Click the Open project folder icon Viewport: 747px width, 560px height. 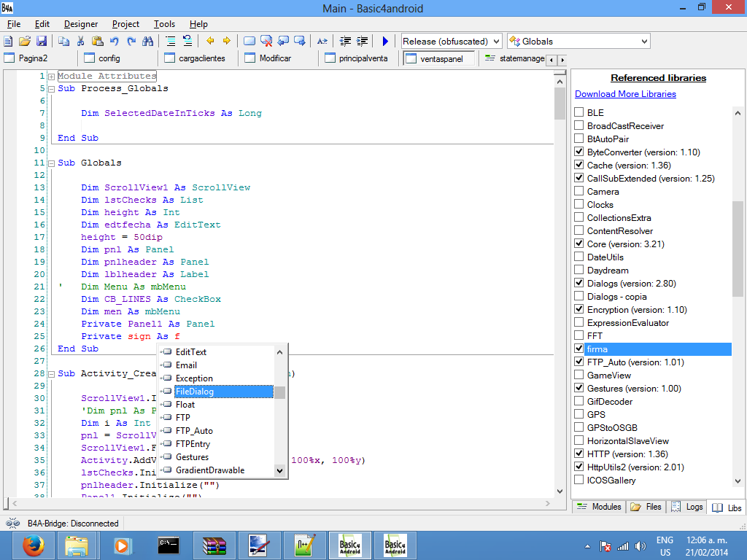pos(25,41)
